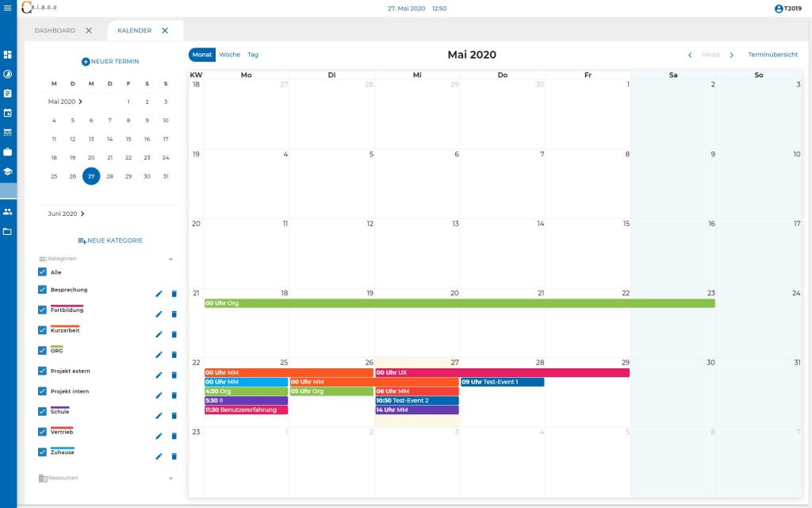The width and height of the screenshot is (812, 508).
Task: Edit the Fortbildung category with pencil icon
Action: coord(159,314)
